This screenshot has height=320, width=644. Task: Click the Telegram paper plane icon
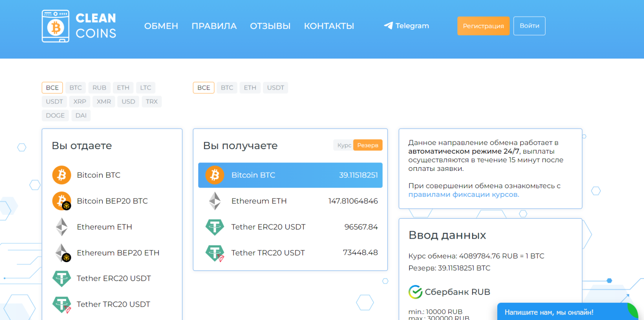388,26
